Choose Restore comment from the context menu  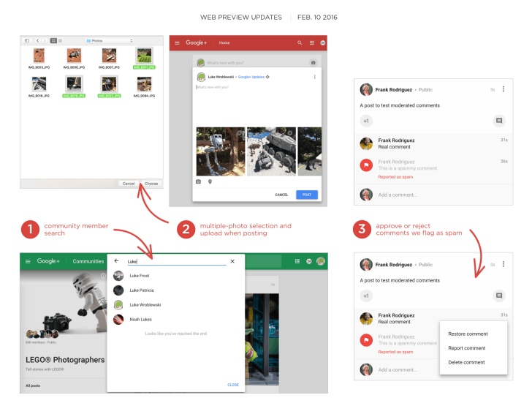466,334
